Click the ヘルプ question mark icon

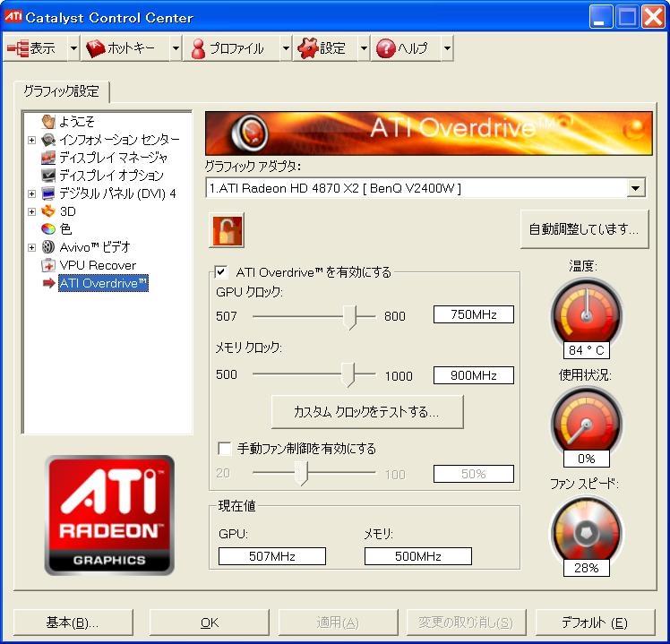(x=385, y=48)
